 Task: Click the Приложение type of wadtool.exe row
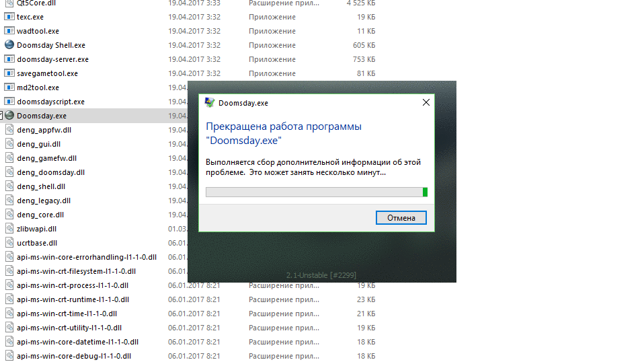pyautogui.click(x=272, y=31)
